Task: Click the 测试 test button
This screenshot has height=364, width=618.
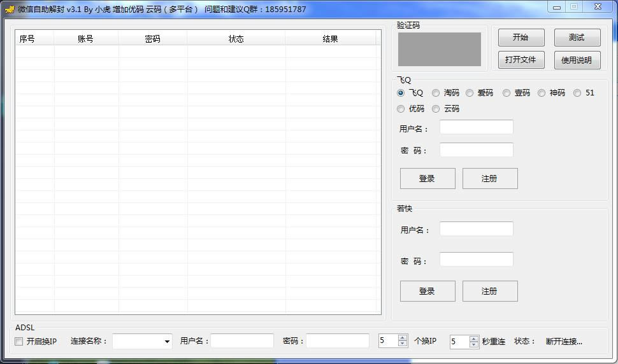Action: (x=577, y=38)
